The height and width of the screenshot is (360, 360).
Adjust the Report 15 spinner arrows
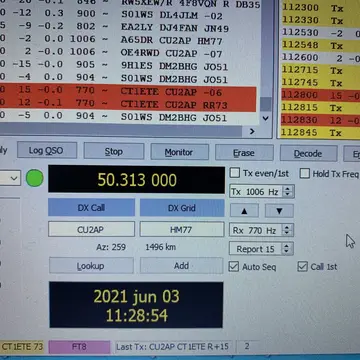pos(287,249)
